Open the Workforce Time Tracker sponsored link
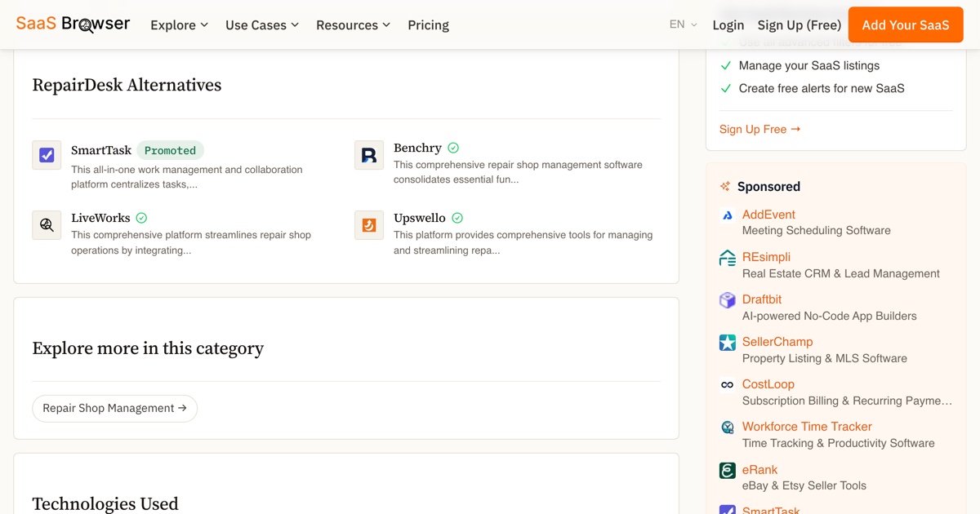This screenshot has height=514, width=980. coord(807,427)
